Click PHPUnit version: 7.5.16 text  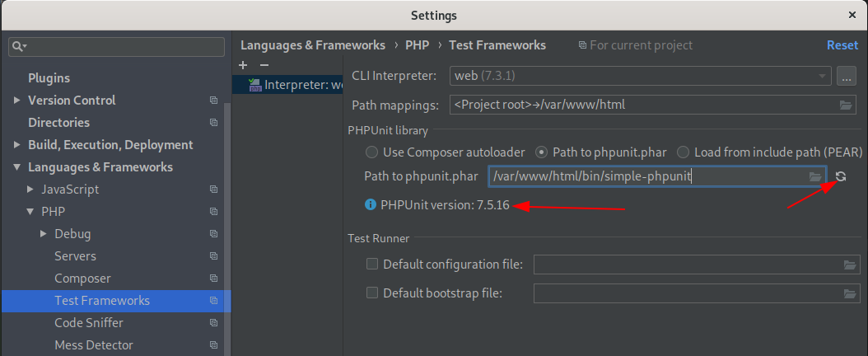tap(445, 205)
